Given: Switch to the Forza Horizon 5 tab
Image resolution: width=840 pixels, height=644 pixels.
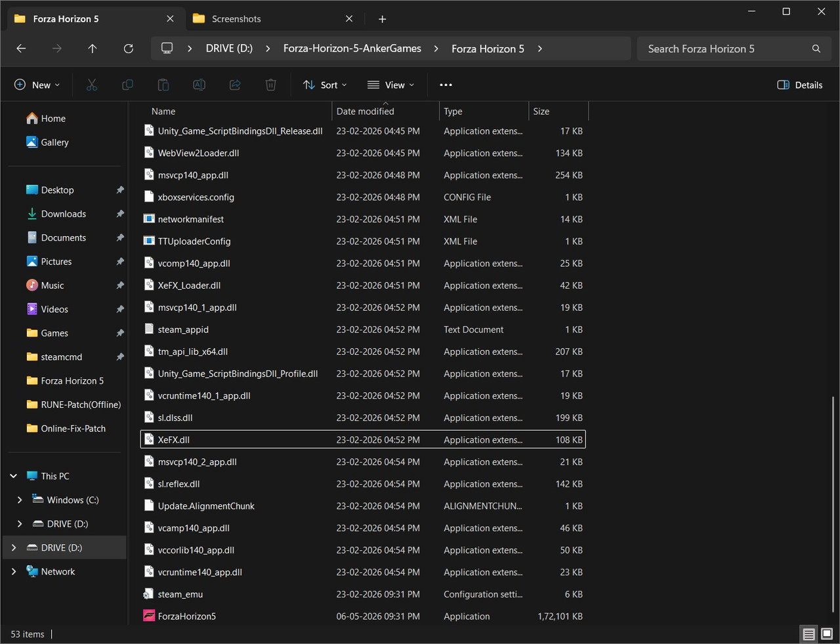Looking at the screenshot, I should tap(94, 19).
